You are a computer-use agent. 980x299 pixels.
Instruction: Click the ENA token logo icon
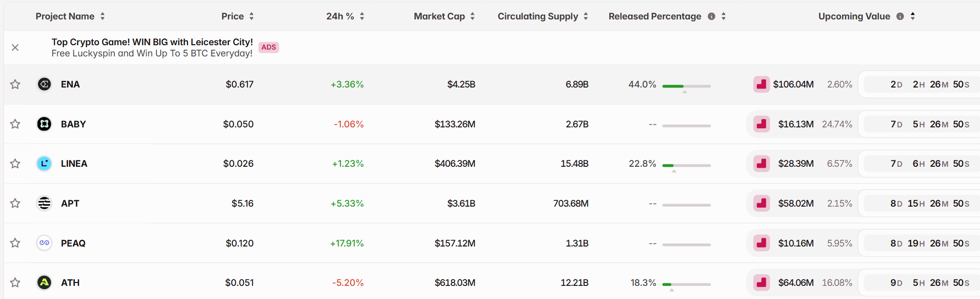coord(44,84)
